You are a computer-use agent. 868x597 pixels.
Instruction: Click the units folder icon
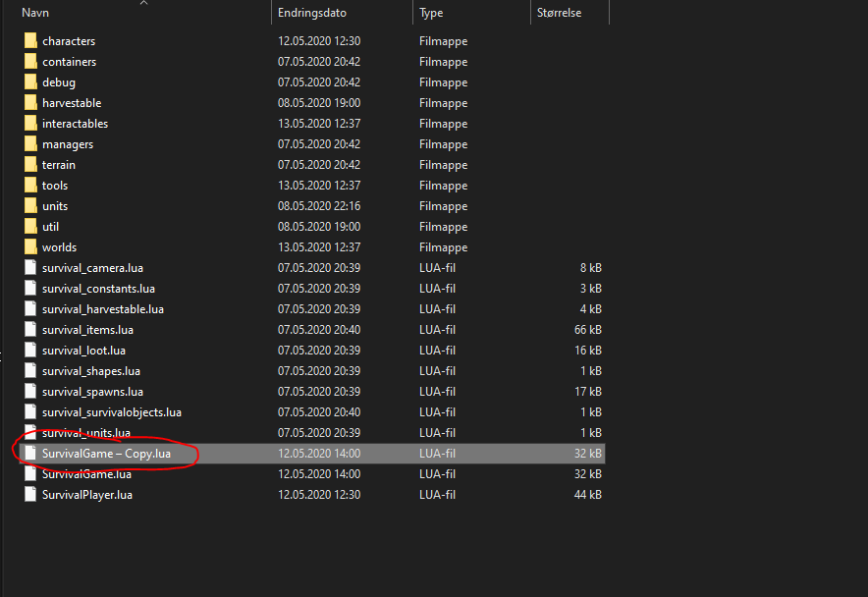point(31,206)
